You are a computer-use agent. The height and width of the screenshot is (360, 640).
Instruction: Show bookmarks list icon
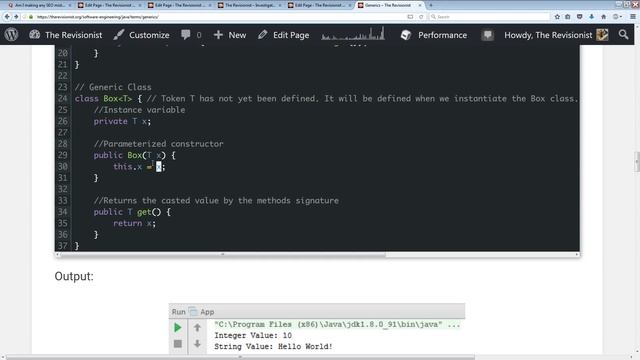(568, 17)
